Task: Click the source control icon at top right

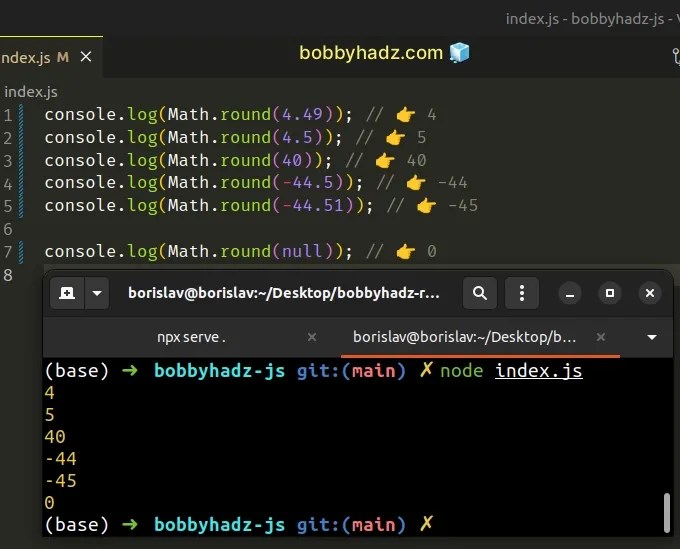Action: tap(676, 56)
